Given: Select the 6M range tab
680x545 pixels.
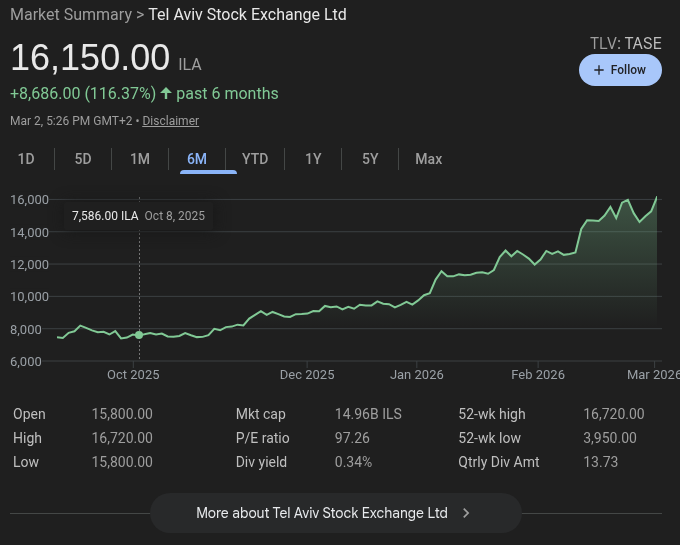Looking at the screenshot, I should (197, 159).
